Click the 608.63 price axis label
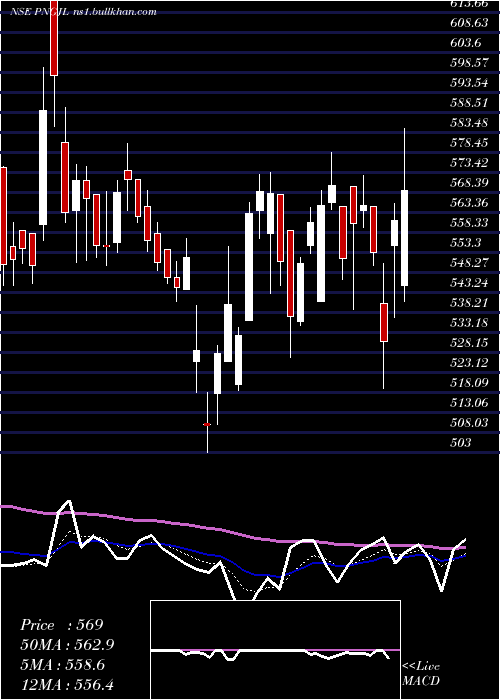This screenshot has width=500, height=700. 469,23
